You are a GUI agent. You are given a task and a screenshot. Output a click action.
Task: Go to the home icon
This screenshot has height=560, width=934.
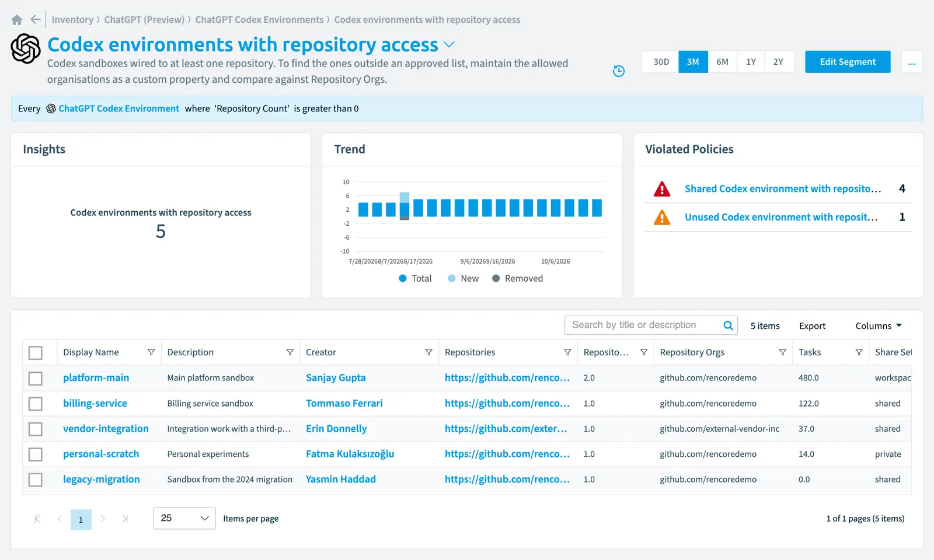pyautogui.click(x=17, y=20)
